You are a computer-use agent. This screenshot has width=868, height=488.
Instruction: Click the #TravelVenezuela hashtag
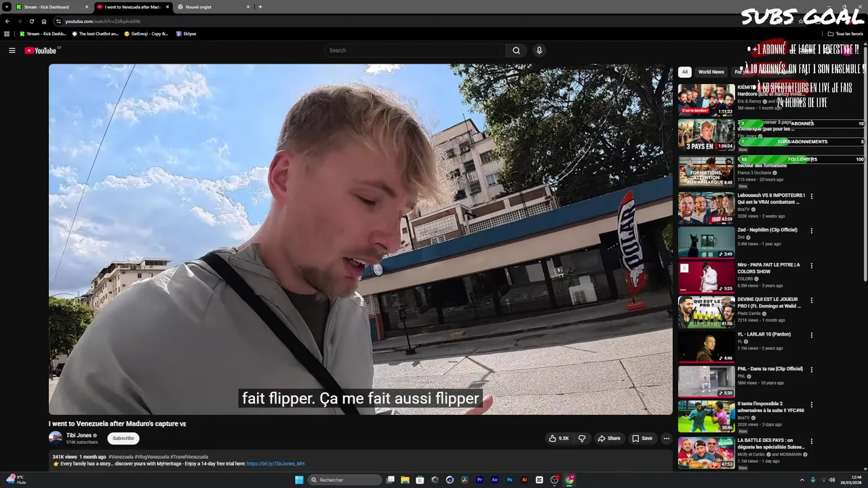[189, 457]
